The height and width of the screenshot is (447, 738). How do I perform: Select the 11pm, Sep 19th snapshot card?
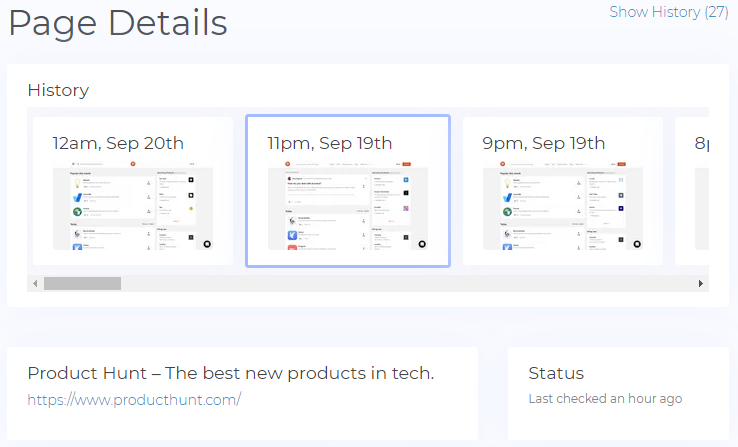347,190
